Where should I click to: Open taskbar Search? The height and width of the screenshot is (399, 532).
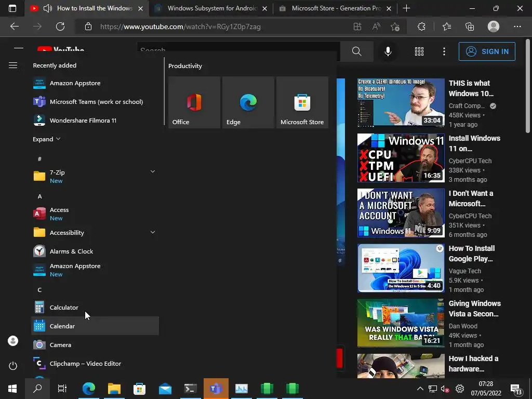tap(37, 389)
